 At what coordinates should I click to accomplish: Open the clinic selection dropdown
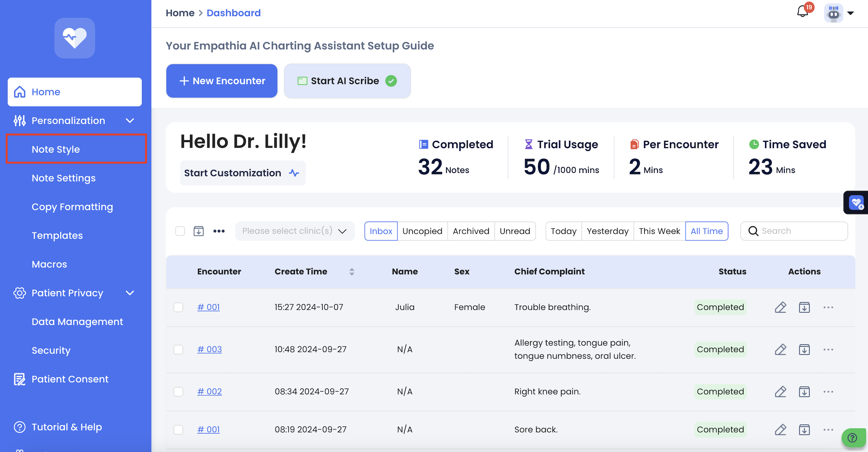[x=295, y=231]
